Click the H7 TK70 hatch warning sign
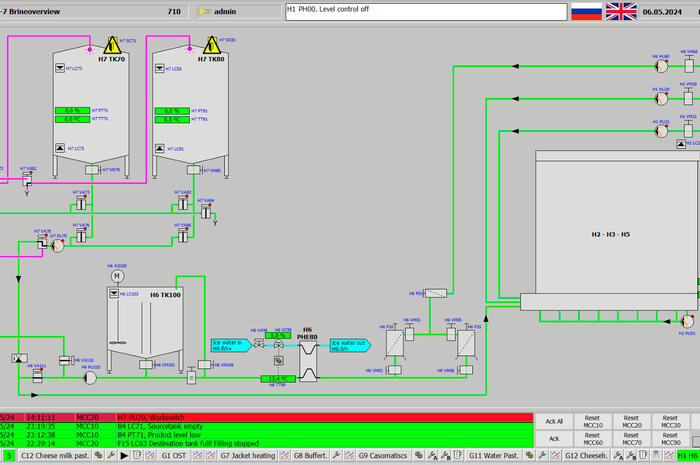The image size is (700, 465). click(x=112, y=45)
